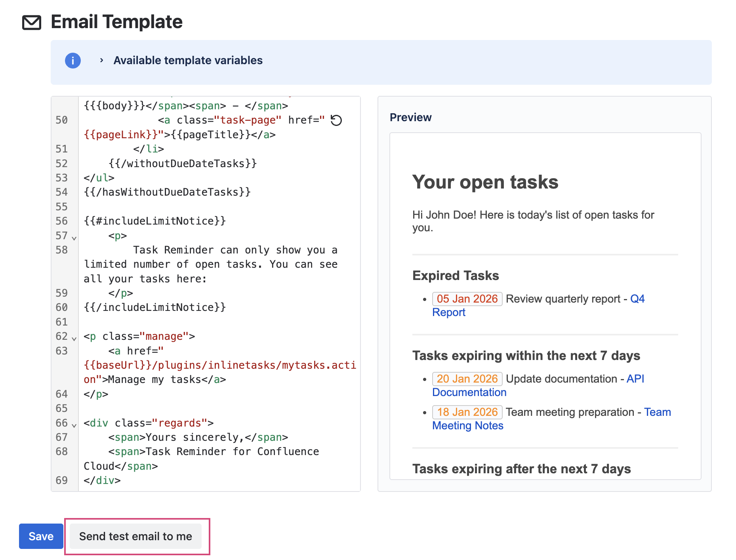The height and width of the screenshot is (560, 736).
Task: Collapse the code fold at line 57
Action: point(73,238)
